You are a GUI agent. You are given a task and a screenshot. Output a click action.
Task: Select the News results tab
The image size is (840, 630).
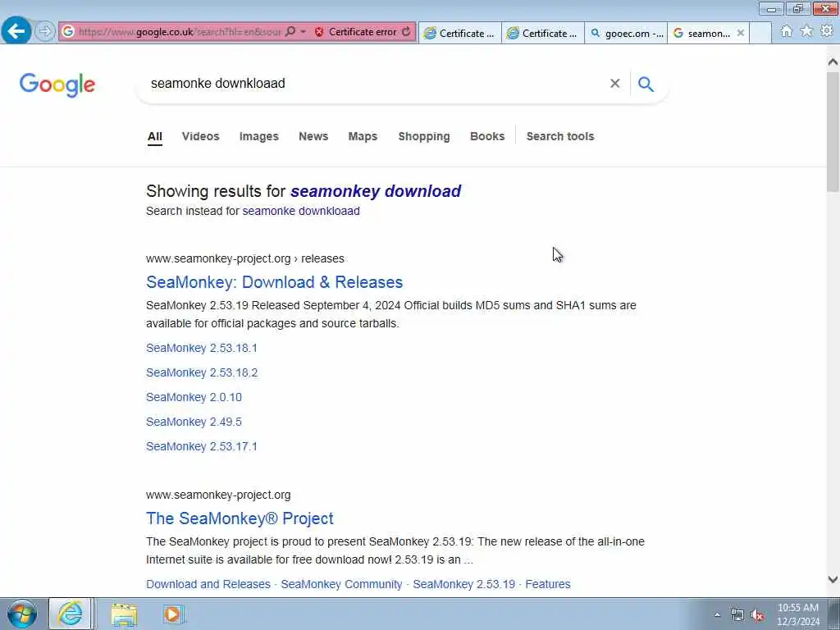coord(313,136)
